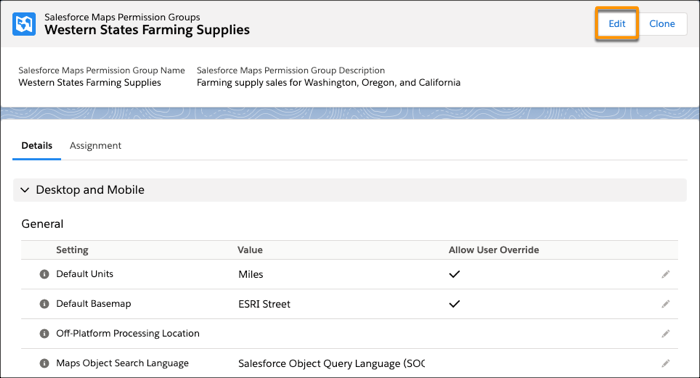Viewport: 700px width, 378px height.
Task: Click info icon beside Off-Platform Processing Location
Action: tap(44, 333)
